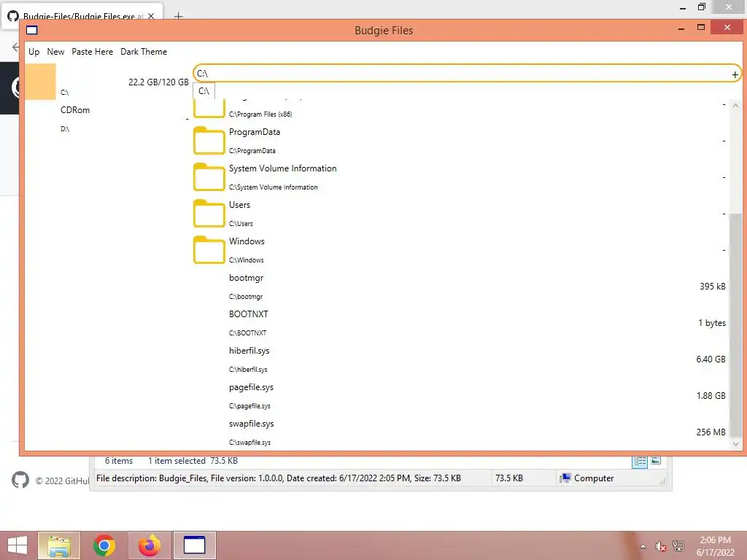Open Windows Start button
The width and height of the screenshot is (747, 560).
pos(18,545)
